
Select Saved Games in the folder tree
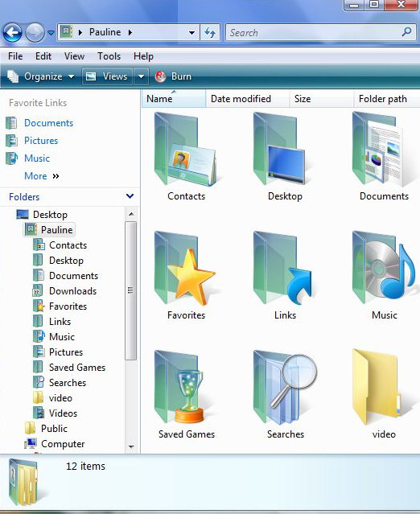click(69, 368)
